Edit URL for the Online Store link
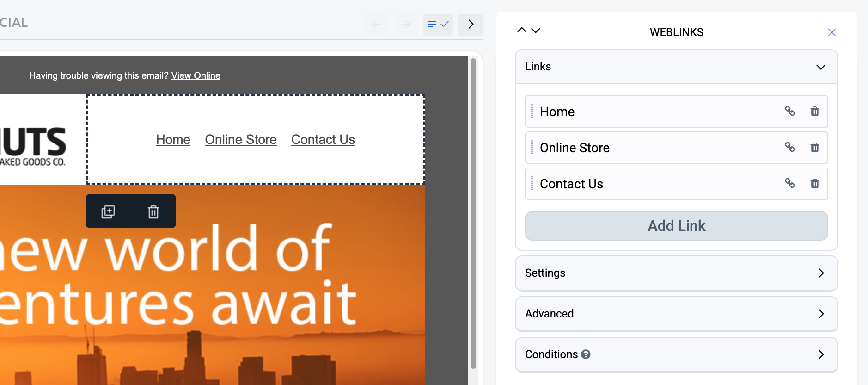This screenshot has width=868, height=385. [790, 147]
